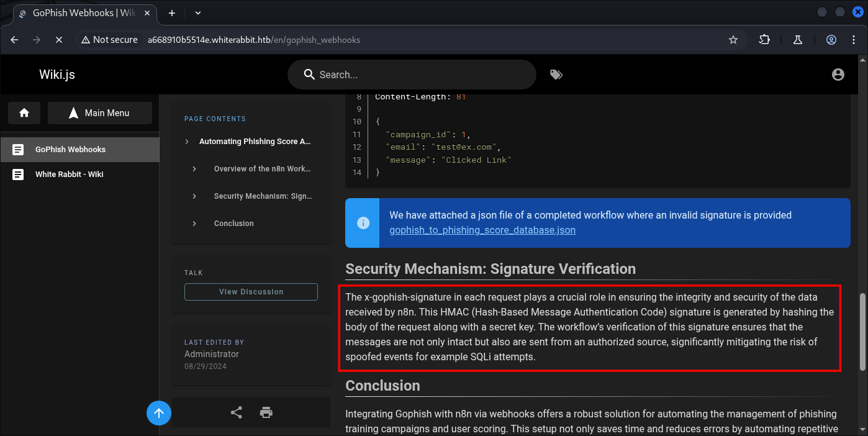
Task: Stop page loading with the X button
Action: point(58,40)
